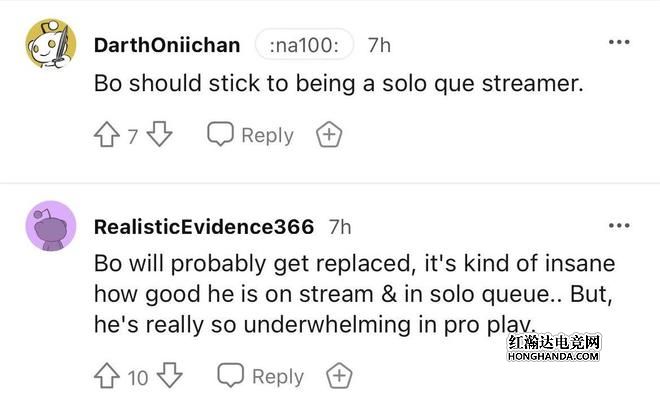
Task: Click the 7h timestamp on RealisticEvidence366's comment
Action: click(340, 227)
